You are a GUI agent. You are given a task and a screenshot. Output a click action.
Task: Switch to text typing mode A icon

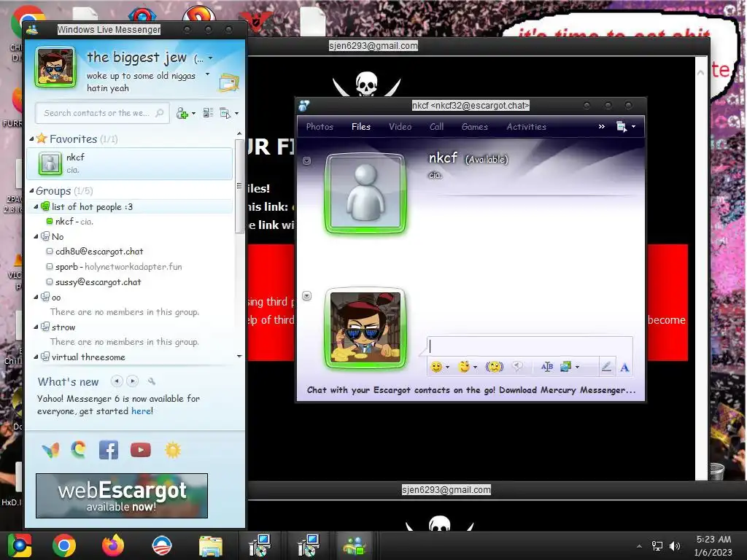coord(624,367)
